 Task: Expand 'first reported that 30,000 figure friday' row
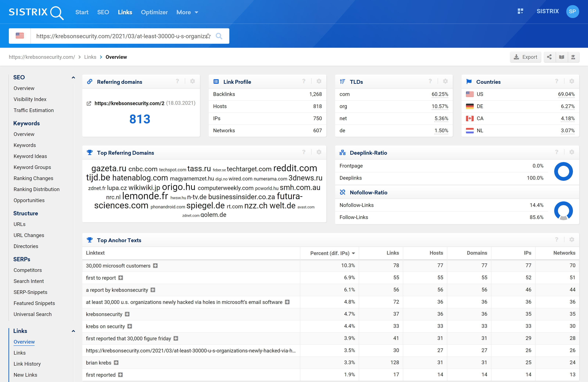tap(176, 338)
